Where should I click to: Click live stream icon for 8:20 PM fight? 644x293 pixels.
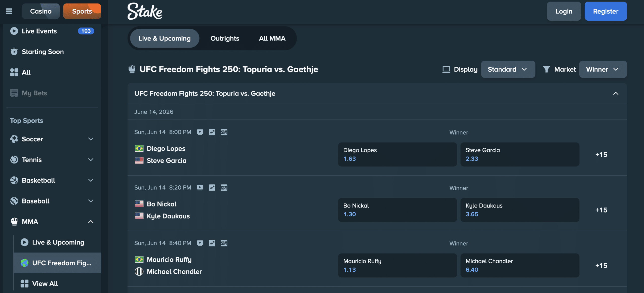200,188
